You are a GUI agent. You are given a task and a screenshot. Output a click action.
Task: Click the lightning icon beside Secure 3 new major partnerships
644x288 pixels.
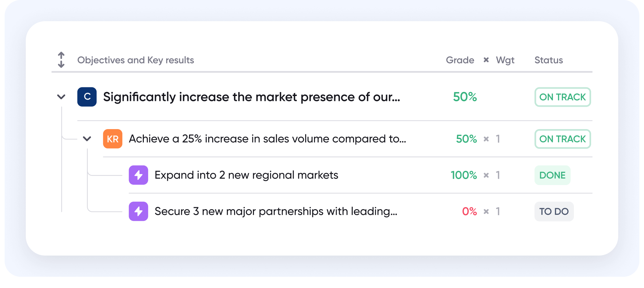coord(139,211)
